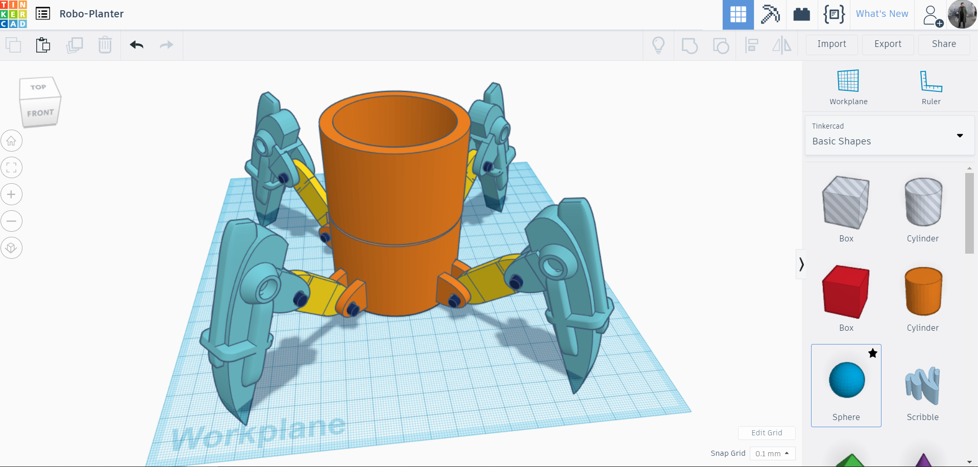
Task: Click the shapes panel scroll-down arrow
Action: pos(969,462)
